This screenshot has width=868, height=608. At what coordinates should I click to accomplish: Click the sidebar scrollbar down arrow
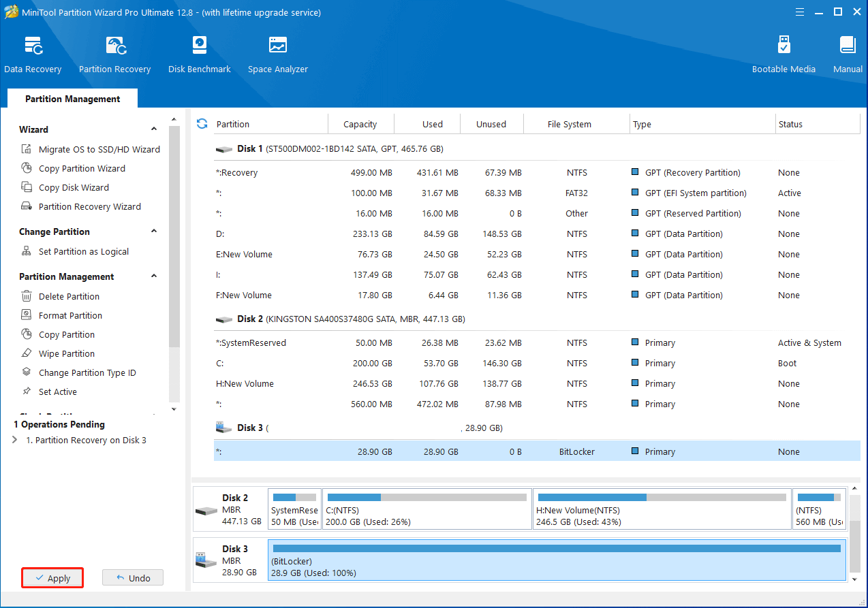[x=174, y=409]
